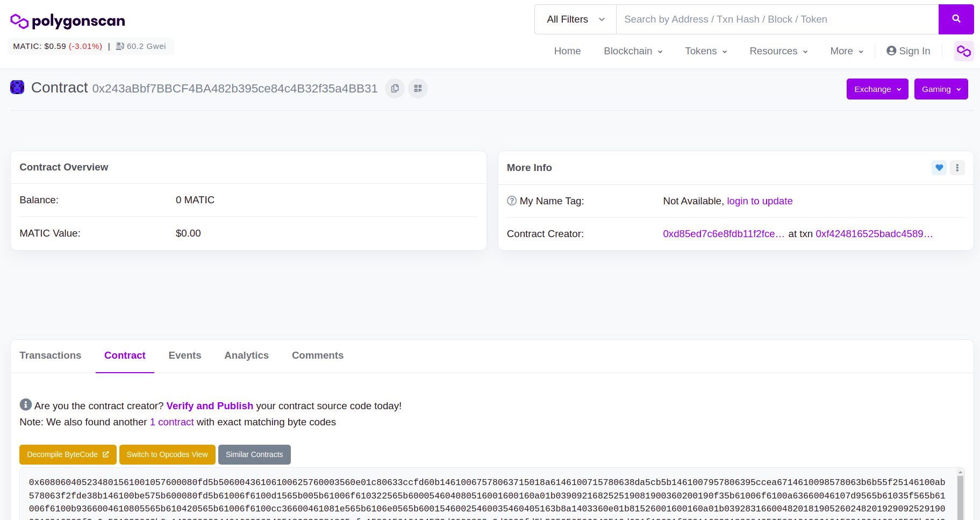
Task: Click the 0 MATIC balance value
Action: pyautogui.click(x=195, y=200)
